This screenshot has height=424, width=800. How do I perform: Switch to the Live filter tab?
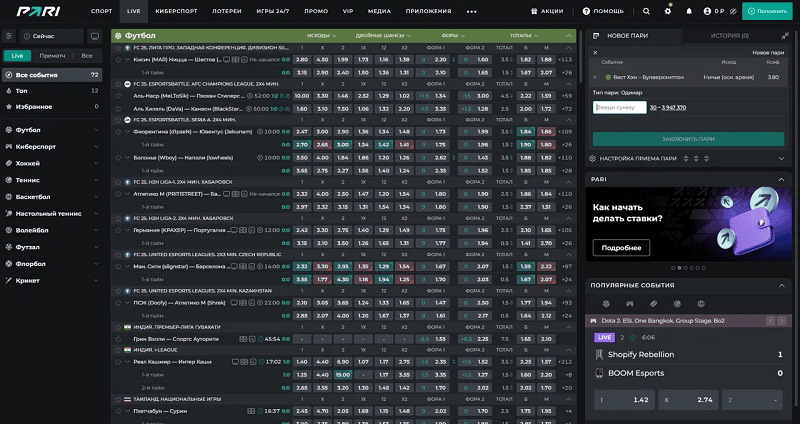coord(17,56)
